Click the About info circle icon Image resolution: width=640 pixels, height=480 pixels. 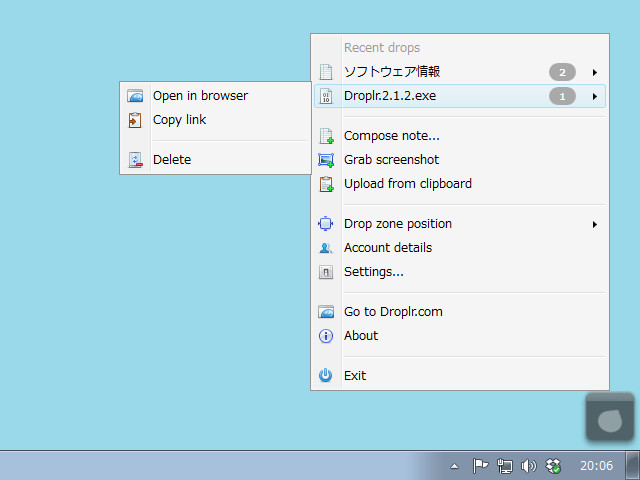pos(326,336)
